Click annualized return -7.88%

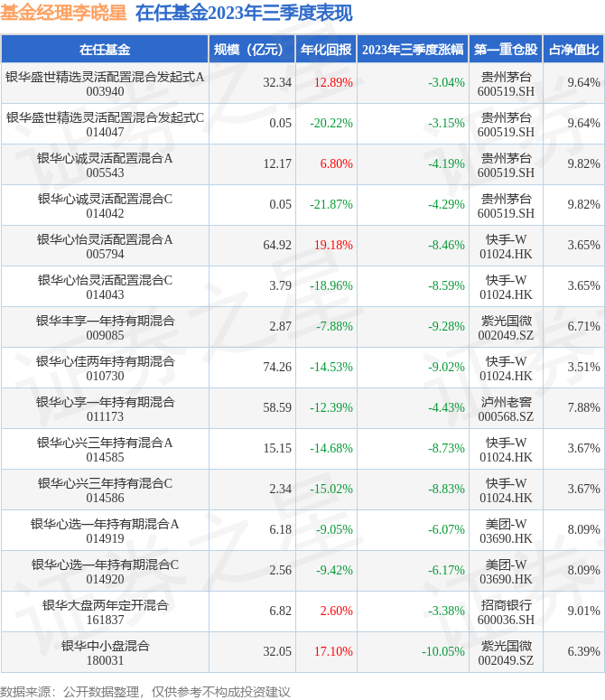point(335,326)
